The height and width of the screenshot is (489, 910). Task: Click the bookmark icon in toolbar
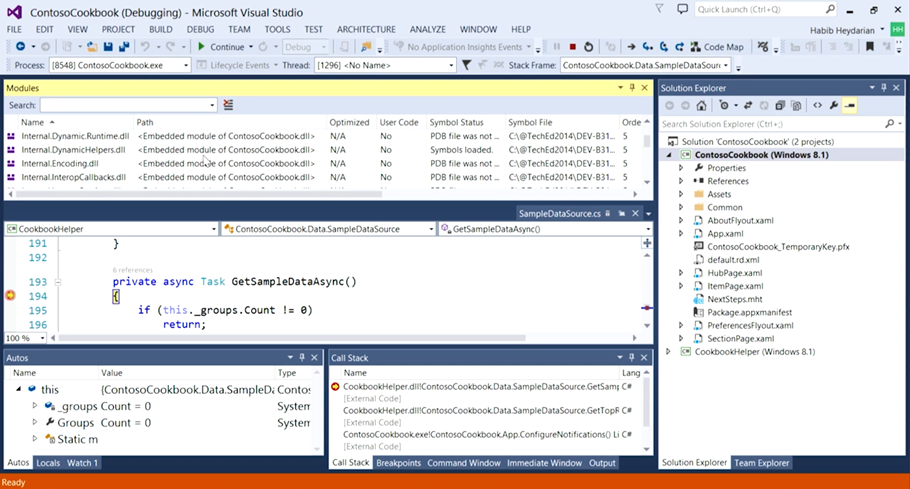click(869, 47)
